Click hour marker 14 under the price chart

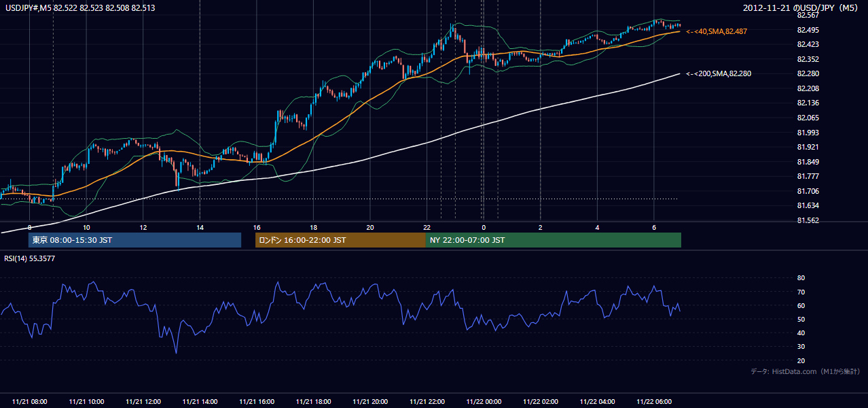(200, 227)
